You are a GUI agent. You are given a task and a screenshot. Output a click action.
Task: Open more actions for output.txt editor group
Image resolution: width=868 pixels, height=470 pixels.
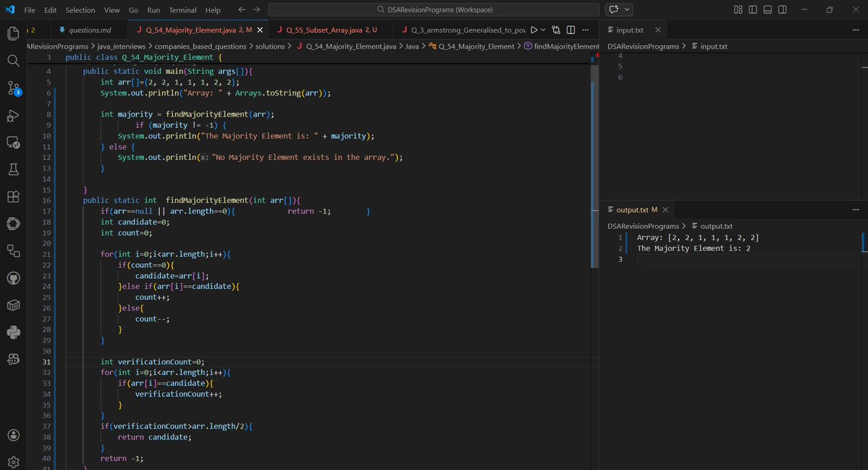856,210
